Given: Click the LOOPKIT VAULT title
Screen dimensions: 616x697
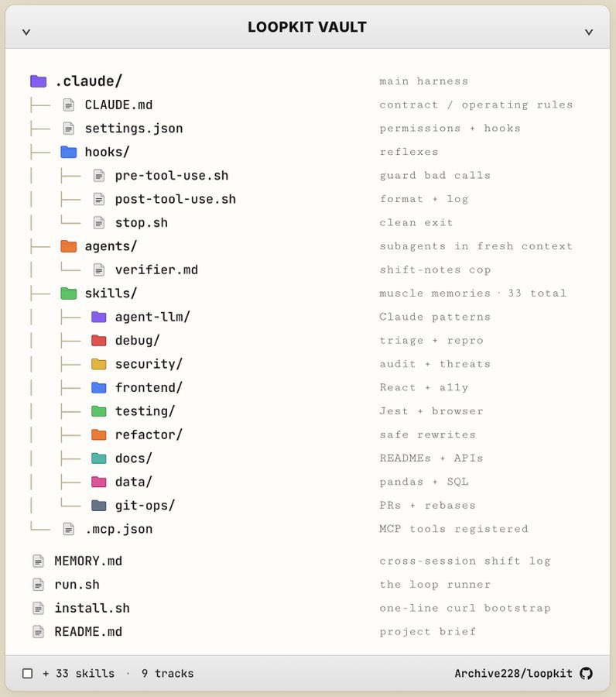Looking at the screenshot, I should (x=307, y=27).
